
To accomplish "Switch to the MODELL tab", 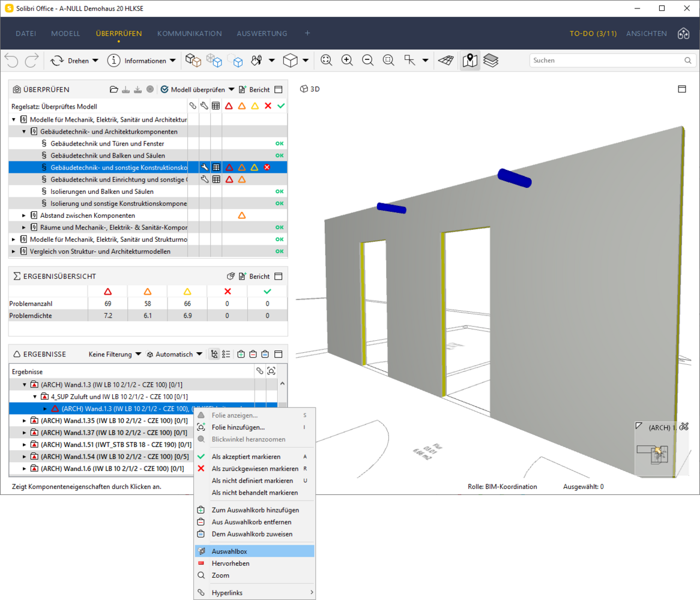I will click(65, 34).
